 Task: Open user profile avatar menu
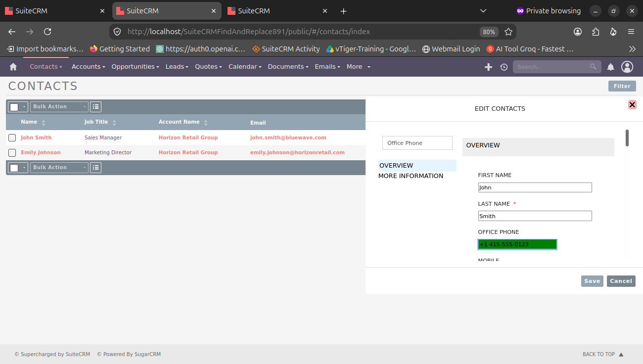pos(627,67)
